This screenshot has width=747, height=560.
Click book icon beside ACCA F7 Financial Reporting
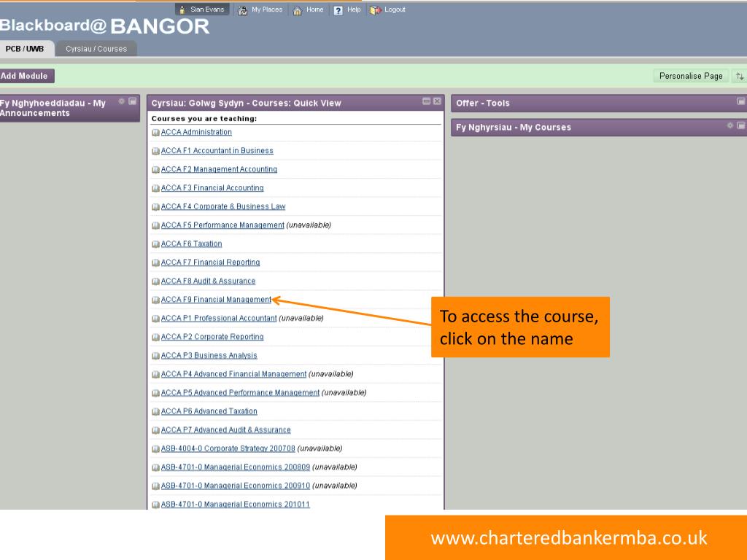click(x=155, y=262)
